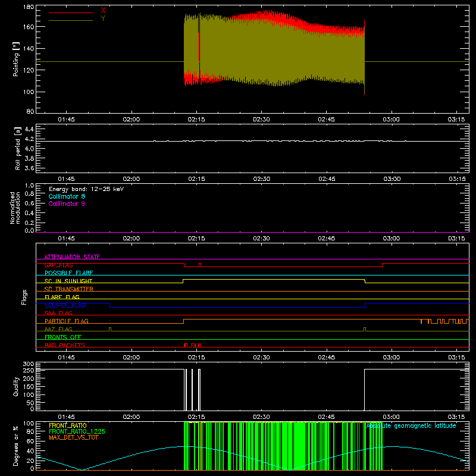This screenshot has width=476, height=476.
Task: Click the 03:00 time label under the Roll period plot
Action: (392, 179)
